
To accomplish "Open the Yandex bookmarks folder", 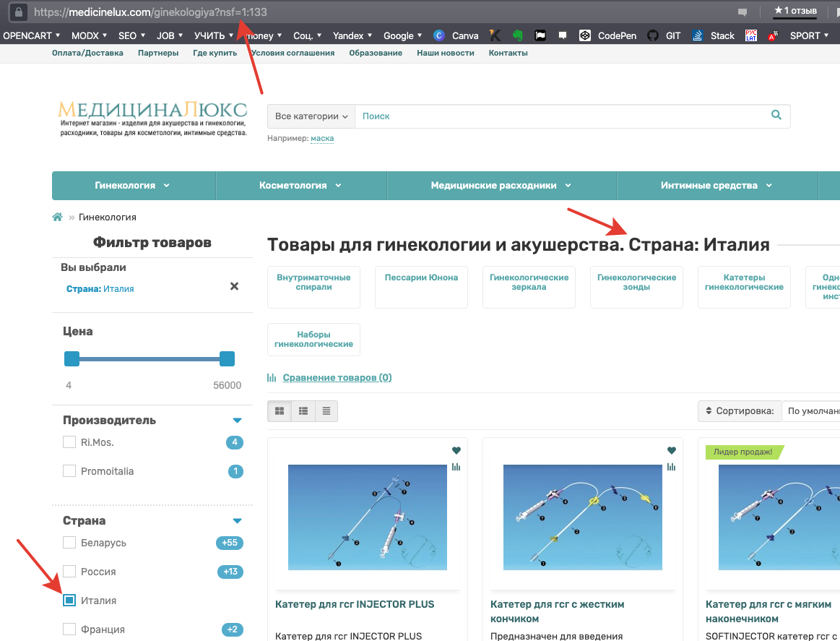I will click(352, 35).
